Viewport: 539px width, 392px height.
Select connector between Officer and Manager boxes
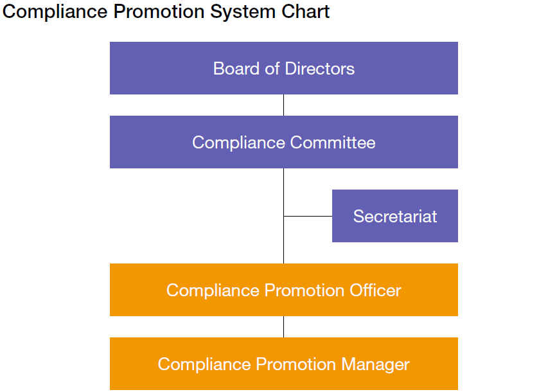283,326
